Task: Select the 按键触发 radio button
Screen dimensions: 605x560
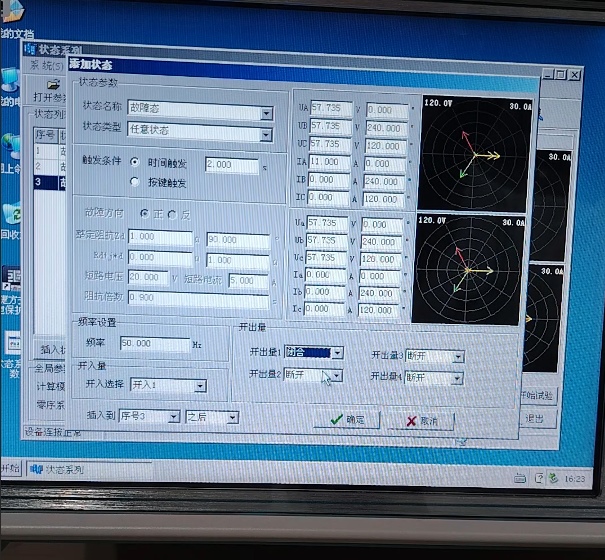Action: tap(136, 182)
